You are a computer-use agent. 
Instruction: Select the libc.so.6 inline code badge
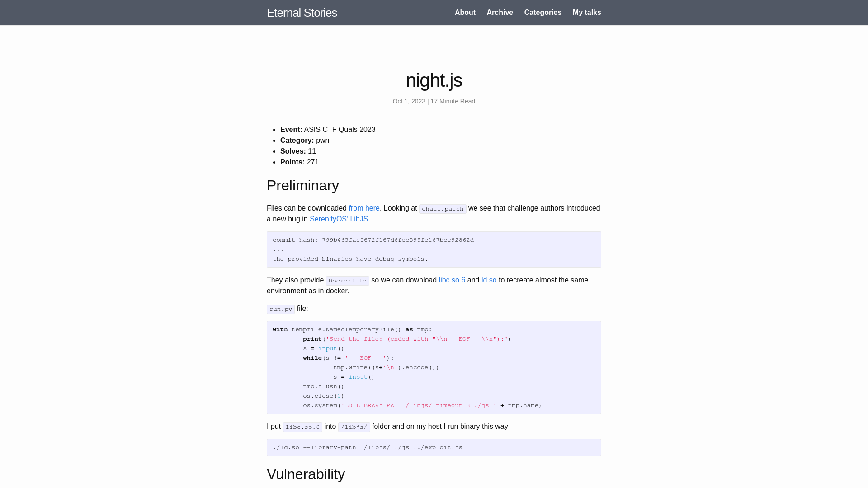303,427
